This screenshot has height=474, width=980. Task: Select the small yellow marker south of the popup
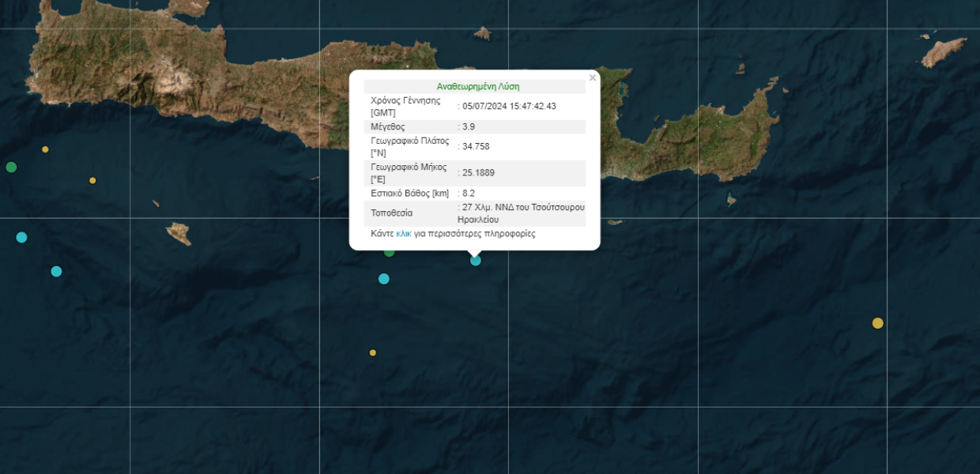coord(373,352)
